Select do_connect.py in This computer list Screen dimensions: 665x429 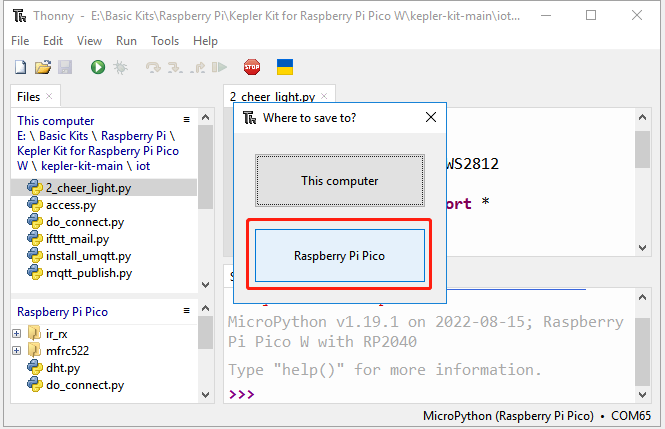85,222
